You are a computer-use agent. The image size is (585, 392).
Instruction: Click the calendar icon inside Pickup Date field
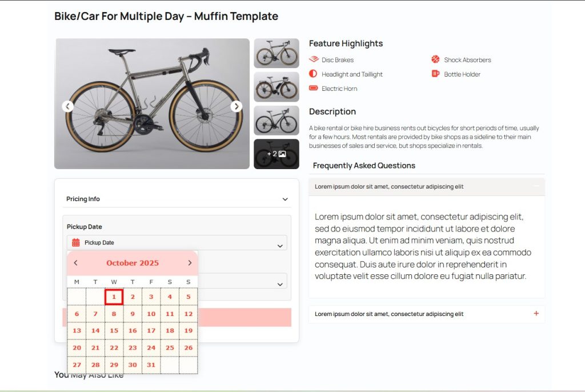75,242
